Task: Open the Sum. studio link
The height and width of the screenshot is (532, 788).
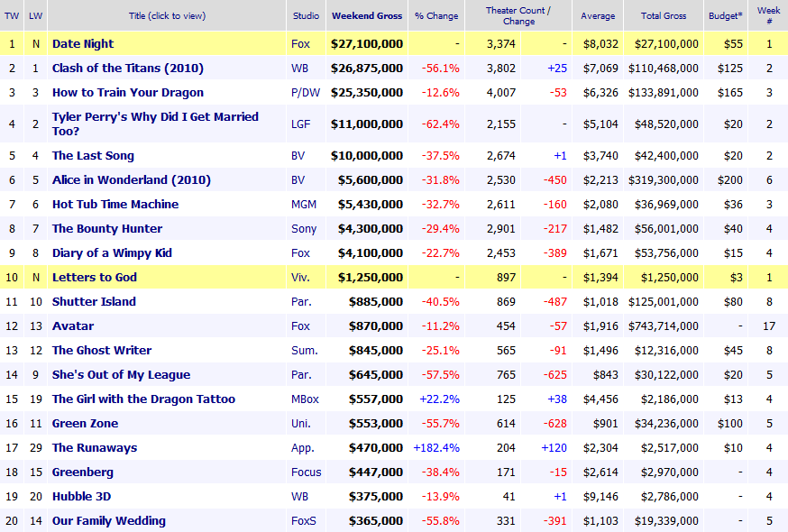Action: coord(305,351)
